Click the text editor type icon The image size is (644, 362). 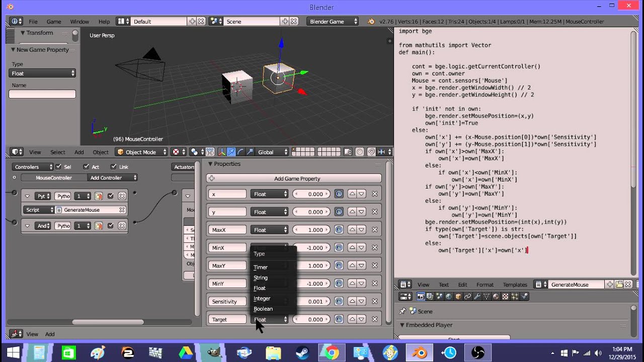pos(405,285)
